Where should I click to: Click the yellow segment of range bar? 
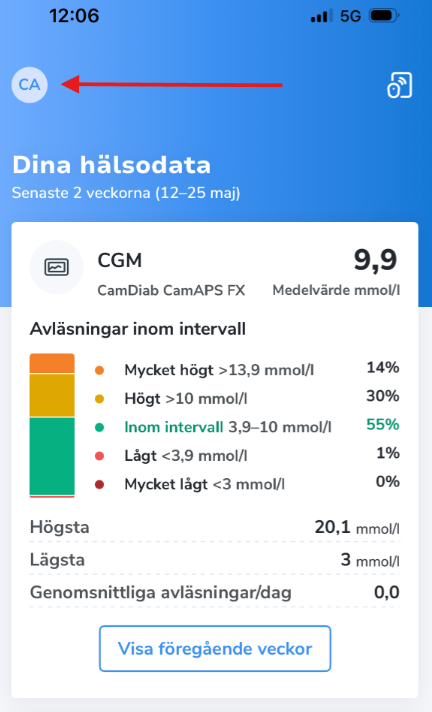[52, 395]
